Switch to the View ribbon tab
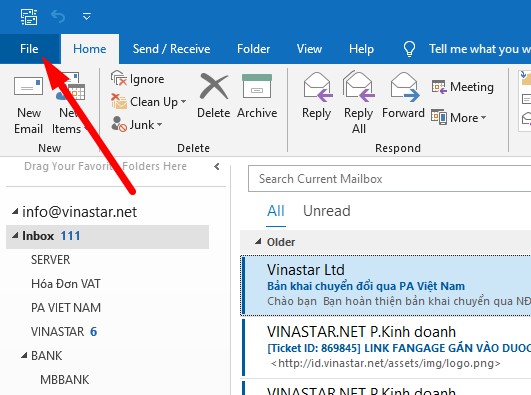 click(x=309, y=49)
